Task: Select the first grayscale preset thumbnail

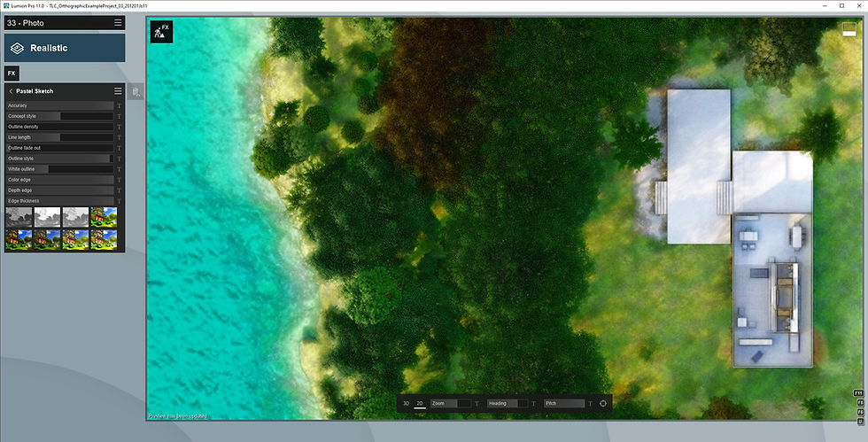Action: pyautogui.click(x=19, y=217)
